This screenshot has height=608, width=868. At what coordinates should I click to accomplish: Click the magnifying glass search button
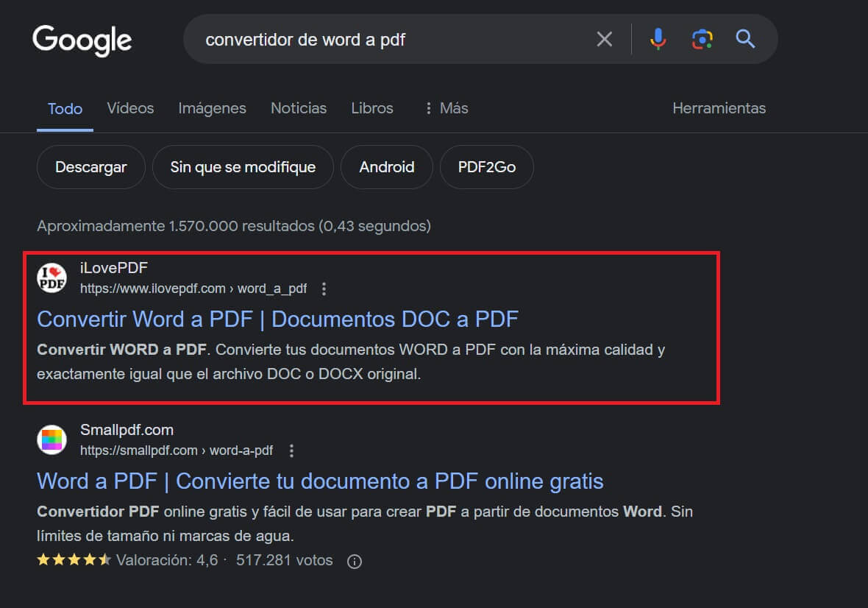pyautogui.click(x=745, y=39)
